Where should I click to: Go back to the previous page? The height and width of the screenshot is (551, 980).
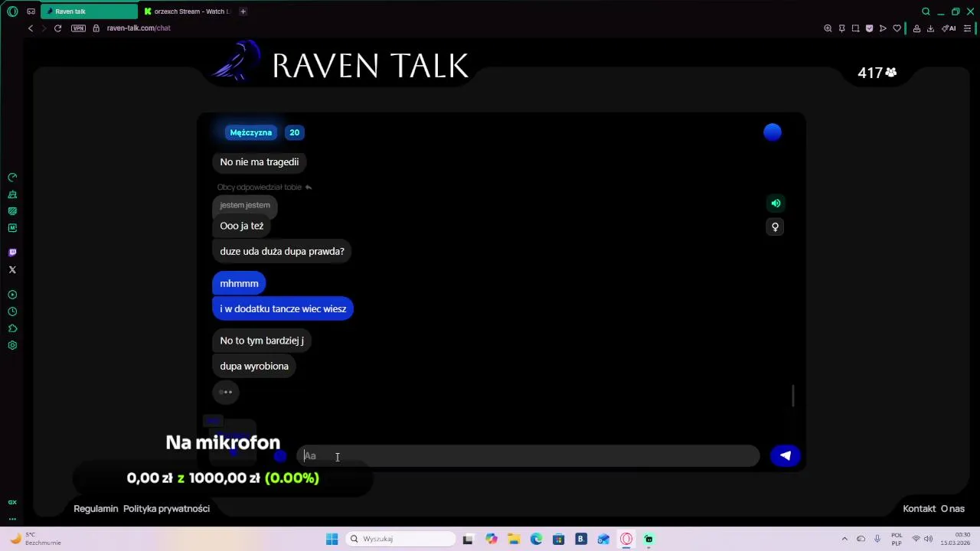click(31, 28)
